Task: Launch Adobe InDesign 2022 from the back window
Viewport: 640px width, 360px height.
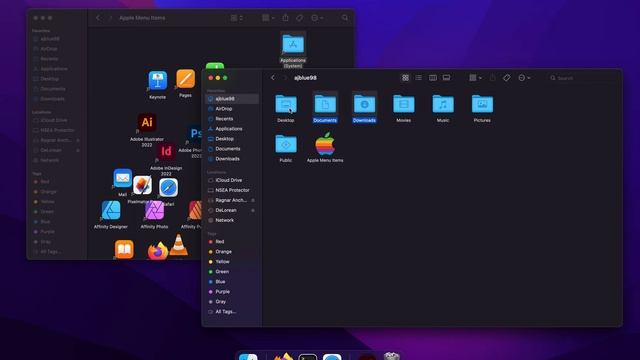Action: tap(166, 151)
